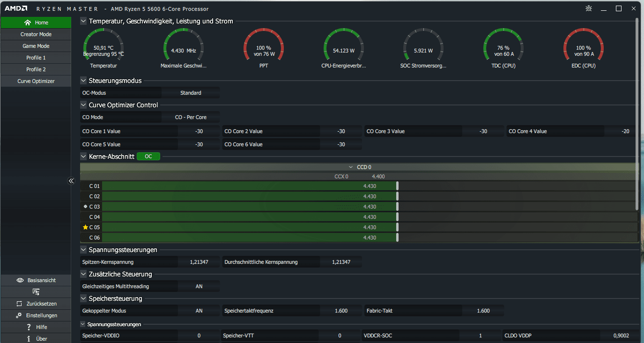This screenshot has height=343, width=644.
Task: Switch to Game Mode
Action: coord(36,46)
